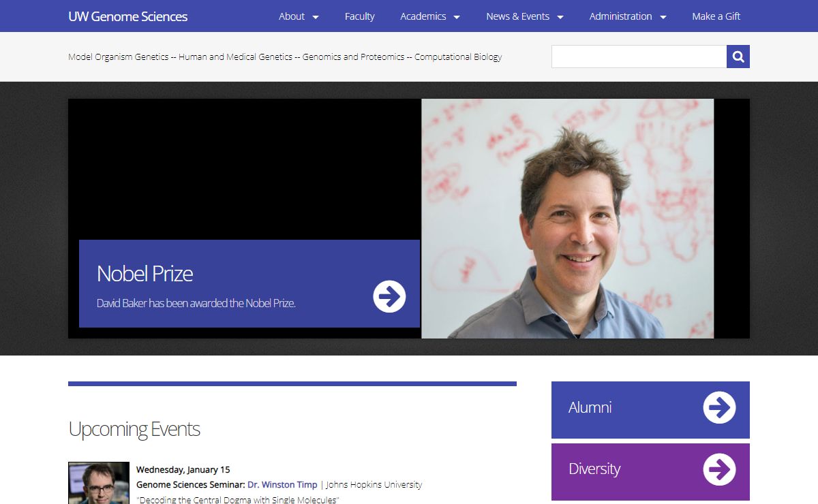Click the Diversity arrow circle icon

719,469
